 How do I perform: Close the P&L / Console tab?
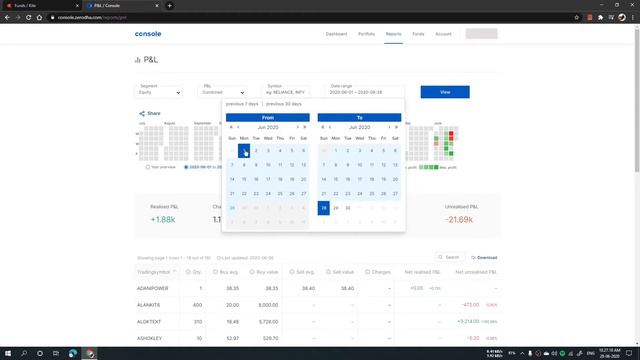(x=157, y=6)
